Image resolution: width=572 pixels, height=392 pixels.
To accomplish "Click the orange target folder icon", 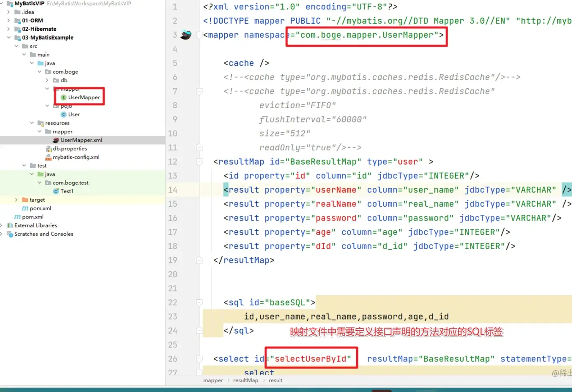I will point(25,200).
